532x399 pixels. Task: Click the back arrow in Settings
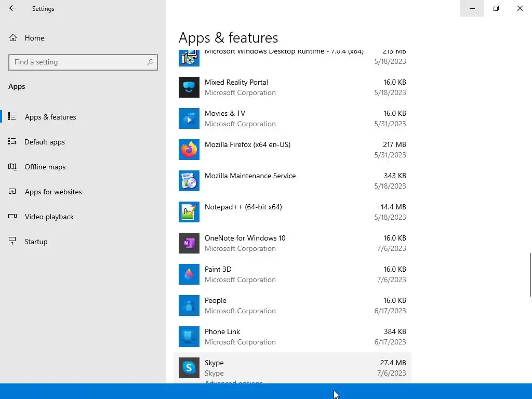pyautogui.click(x=12, y=8)
